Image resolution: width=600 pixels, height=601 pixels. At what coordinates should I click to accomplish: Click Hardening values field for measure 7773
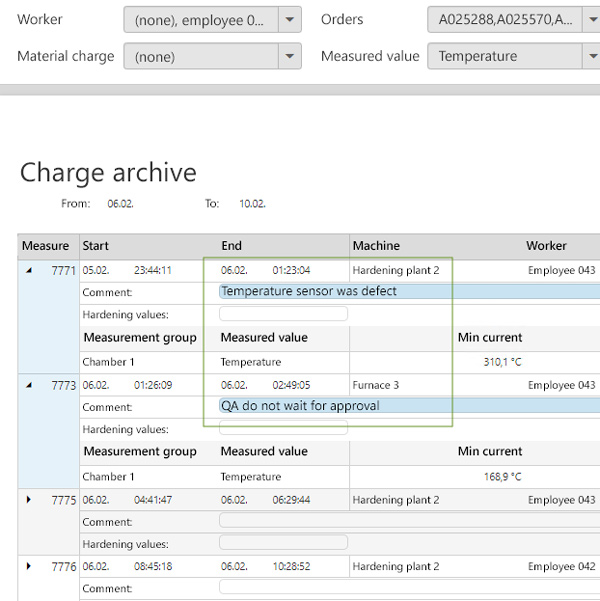pos(283,429)
